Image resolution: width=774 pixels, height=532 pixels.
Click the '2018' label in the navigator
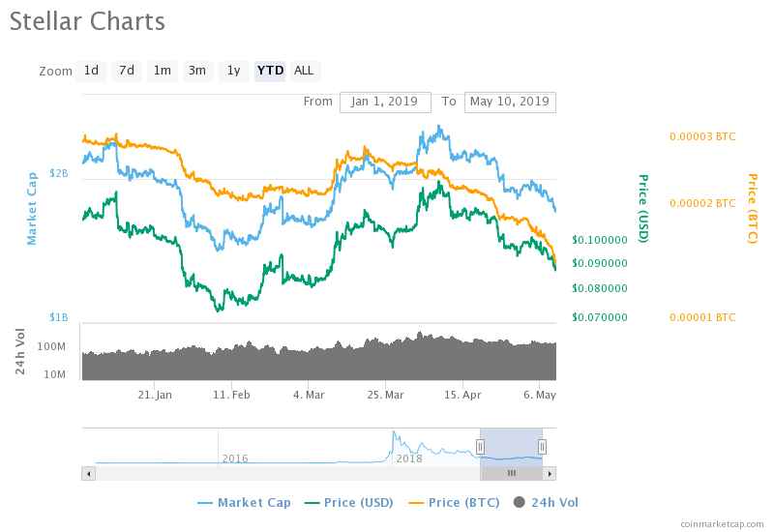tap(409, 458)
